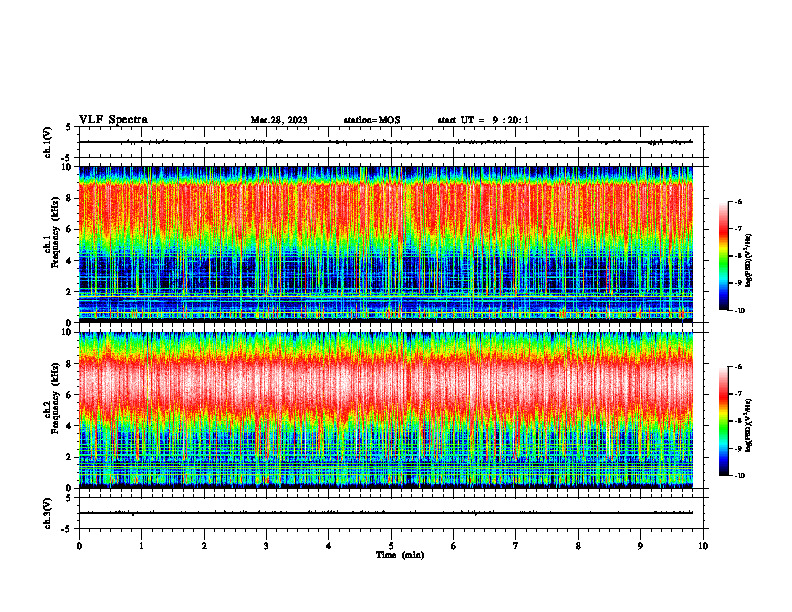The height and width of the screenshot is (612, 792).
Task: Click the "1" tick on the time axis
Action: [141, 546]
